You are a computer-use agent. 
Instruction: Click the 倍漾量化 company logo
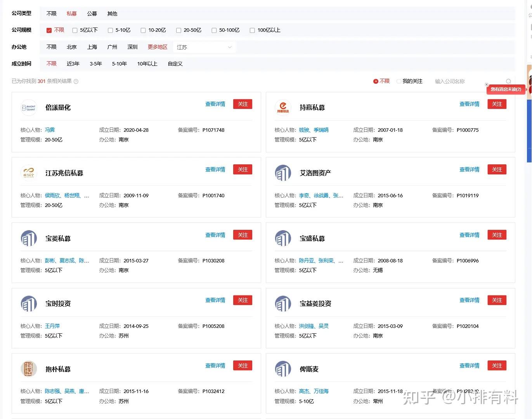click(29, 107)
